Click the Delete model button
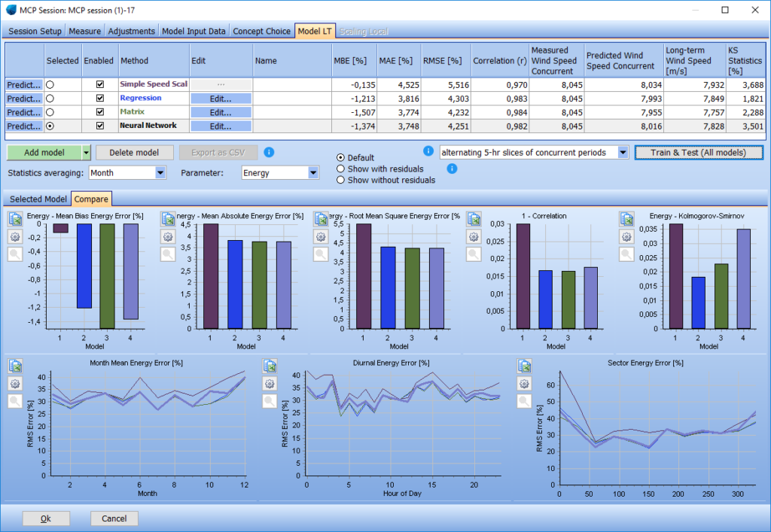The height and width of the screenshot is (532, 771). (134, 152)
